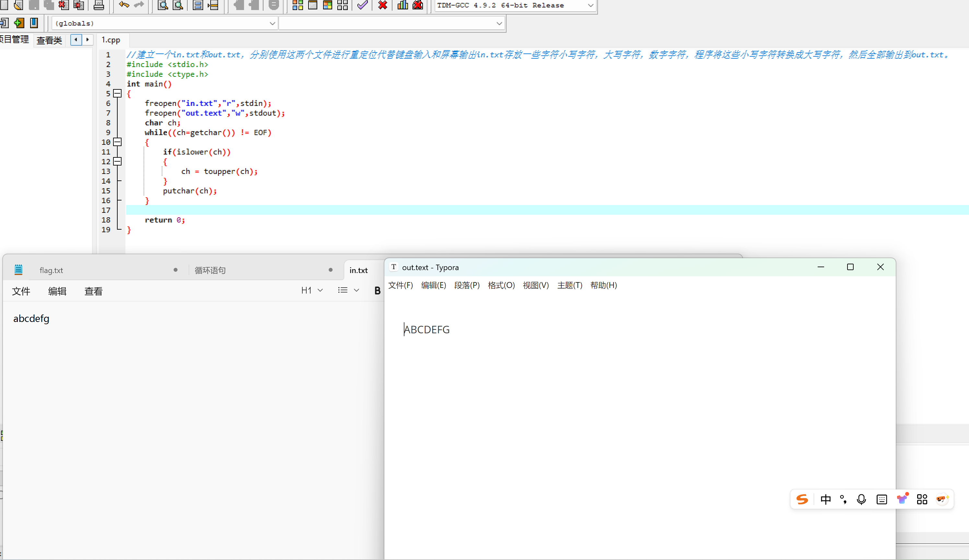Image resolution: width=969 pixels, height=560 pixels.
Task: Click the Sogou voice input microphone icon
Action: pyautogui.click(x=861, y=499)
